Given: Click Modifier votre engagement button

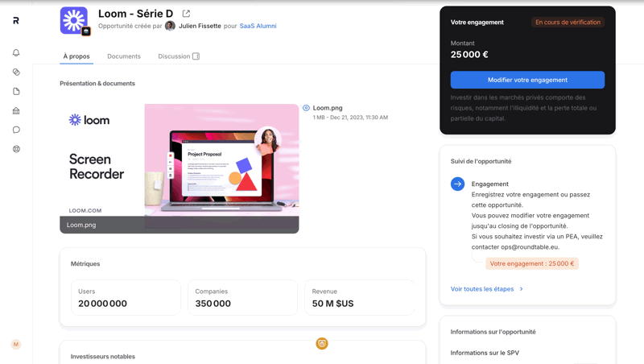Looking at the screenshot, I should (527, 80).
